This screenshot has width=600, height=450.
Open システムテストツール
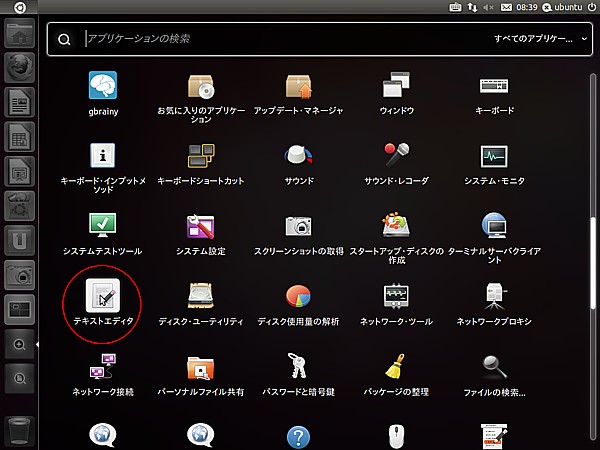point(103,234)
